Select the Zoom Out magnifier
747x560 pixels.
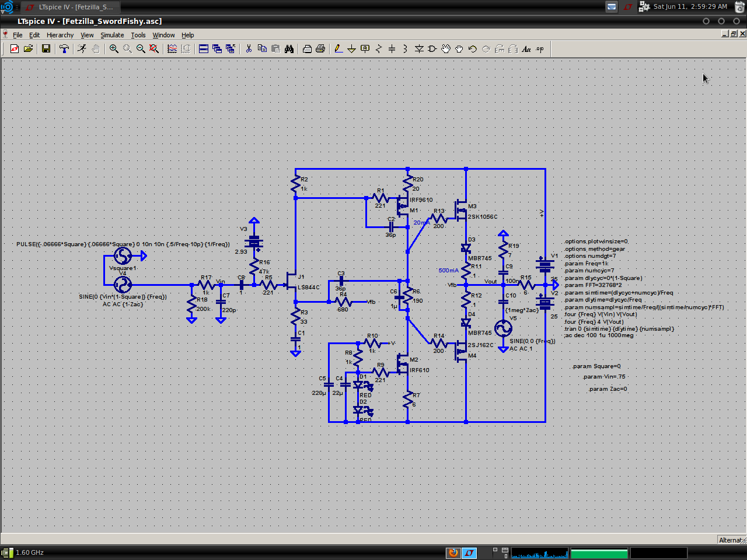(141, 49)
